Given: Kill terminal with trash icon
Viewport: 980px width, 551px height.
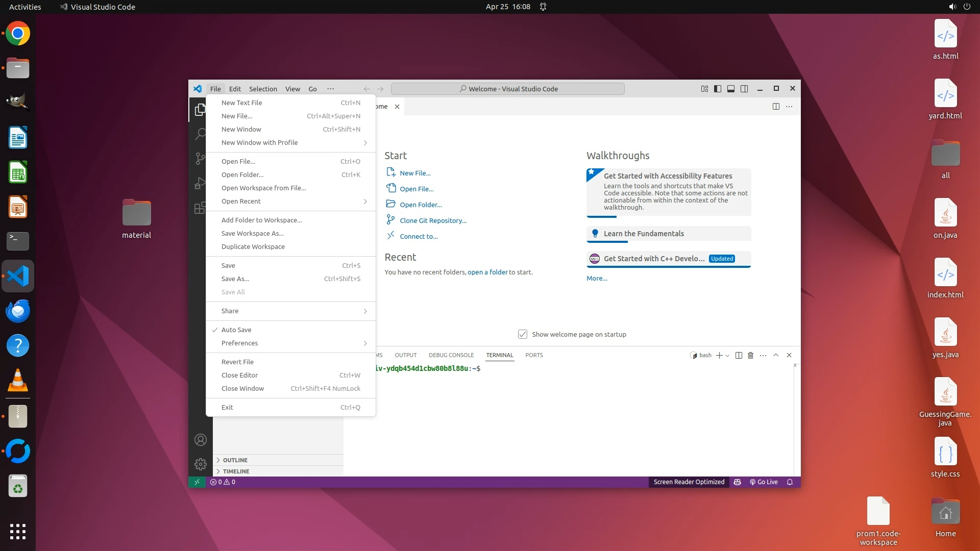Looking at the screenshot, I should [x=750, y=355].
